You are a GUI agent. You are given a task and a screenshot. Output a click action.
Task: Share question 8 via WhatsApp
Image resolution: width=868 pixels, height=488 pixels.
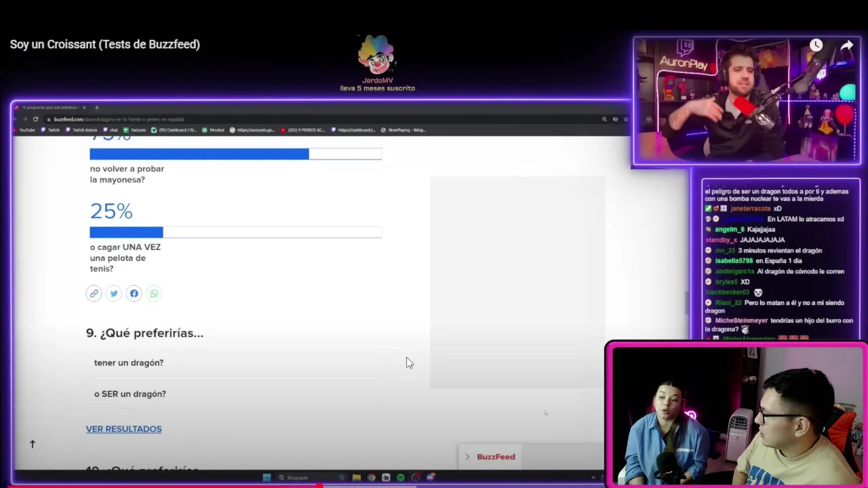point(154,293)
